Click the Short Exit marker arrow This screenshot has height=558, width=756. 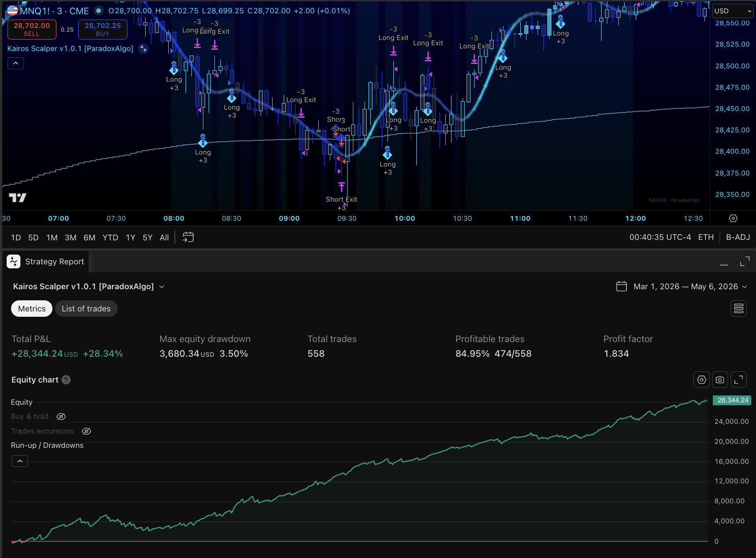point(341,187)
